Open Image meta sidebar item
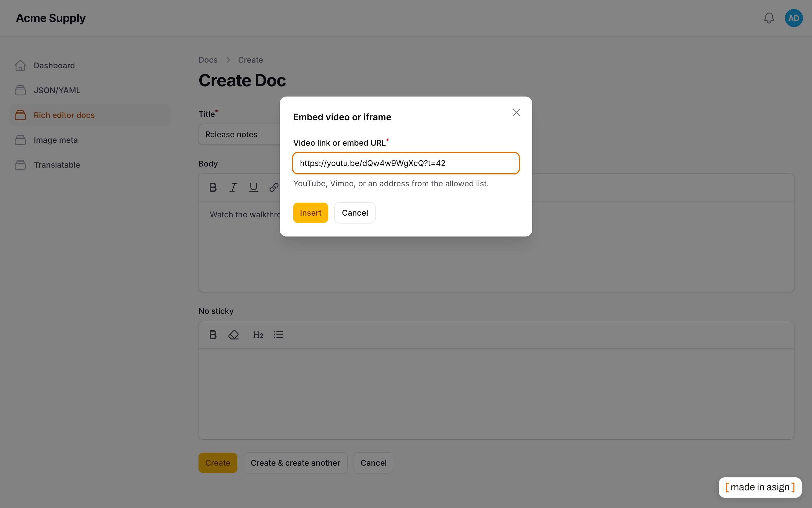Image resolution: width=812 pixels, height=508 pixels. 90,140
